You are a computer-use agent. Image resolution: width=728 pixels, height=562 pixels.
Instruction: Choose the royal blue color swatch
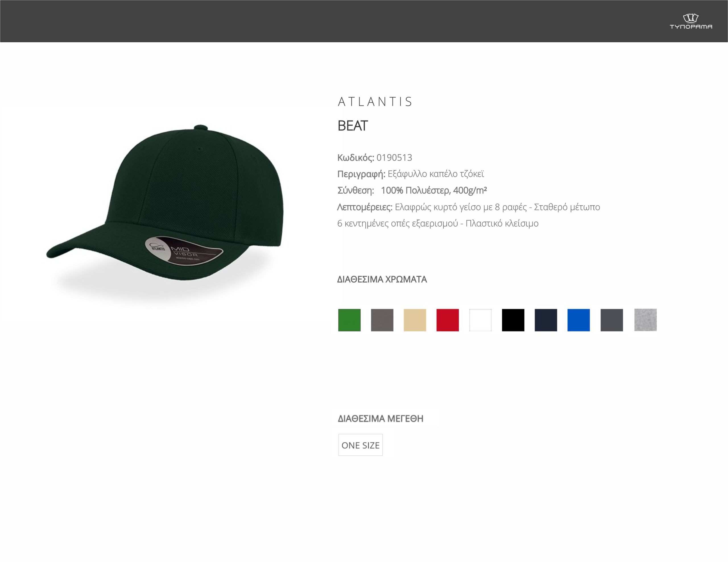[x=579, y=320]
